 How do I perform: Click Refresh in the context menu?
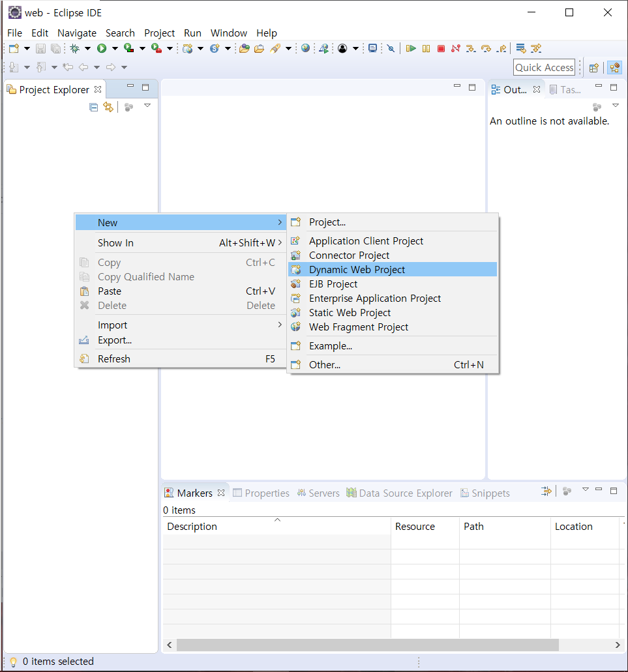[181, 358]
